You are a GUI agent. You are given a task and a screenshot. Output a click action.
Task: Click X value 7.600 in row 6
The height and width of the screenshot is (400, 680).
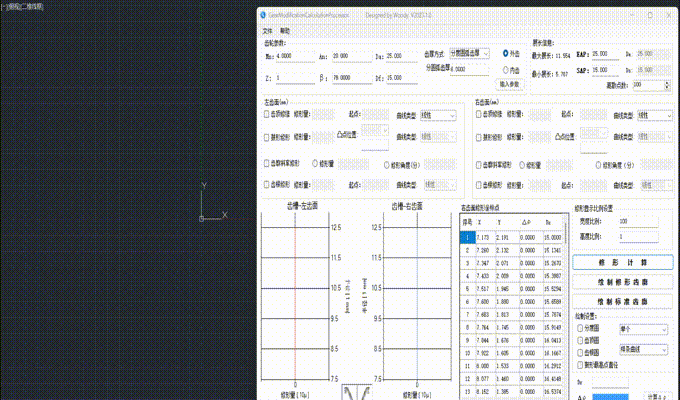click(x=483, y=302)
